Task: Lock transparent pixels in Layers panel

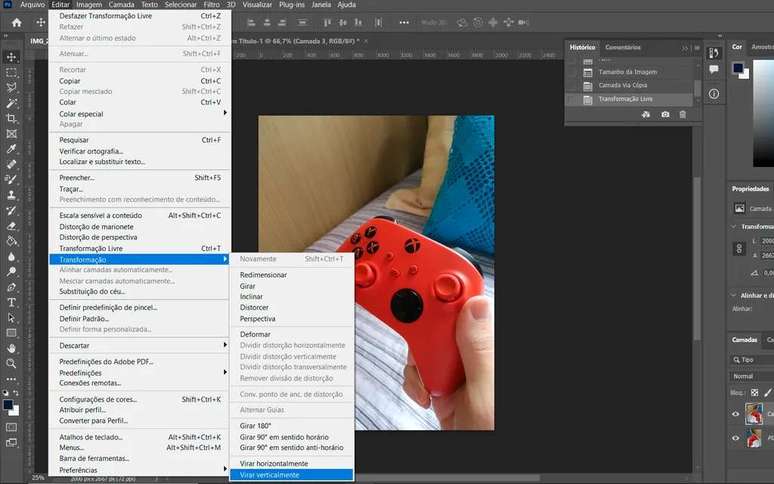Action: (x=754, y=393)
